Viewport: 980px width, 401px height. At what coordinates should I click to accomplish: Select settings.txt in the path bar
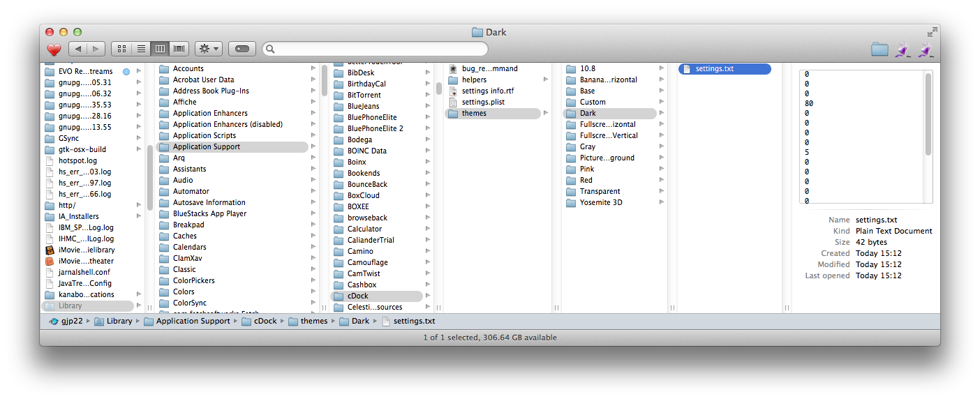408,321
